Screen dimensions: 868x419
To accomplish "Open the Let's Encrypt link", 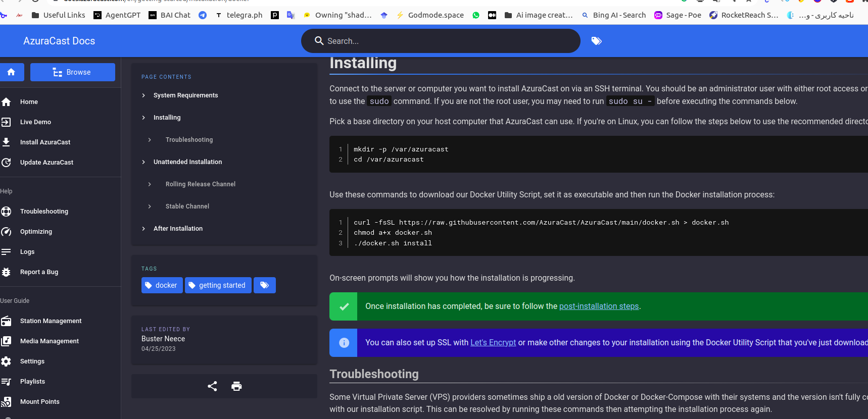I will pos(493,343).
